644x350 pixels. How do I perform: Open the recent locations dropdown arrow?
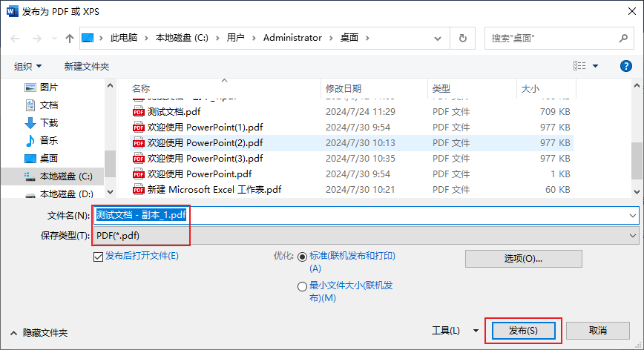[54, 38]
